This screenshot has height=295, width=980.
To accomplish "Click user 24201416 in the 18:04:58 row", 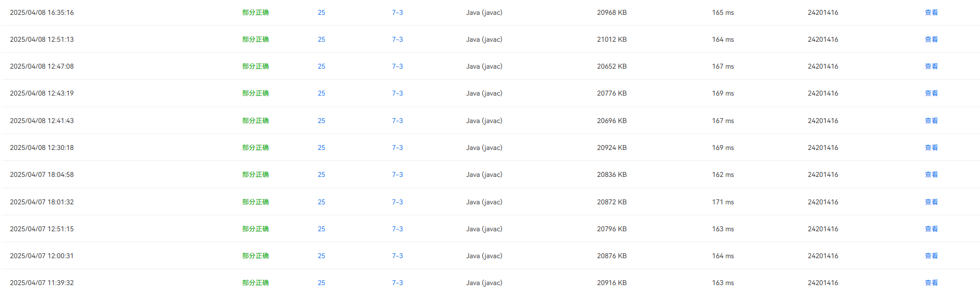I will (823, 175).
